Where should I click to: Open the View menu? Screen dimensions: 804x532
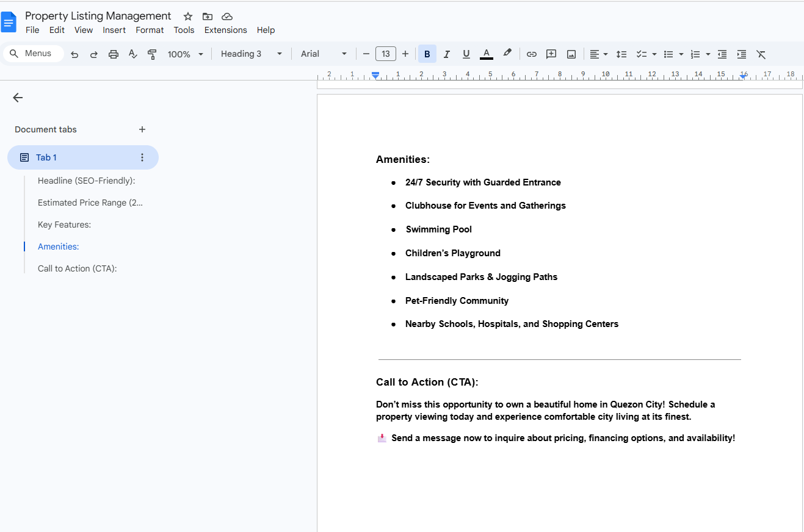[x=84, y=30]
